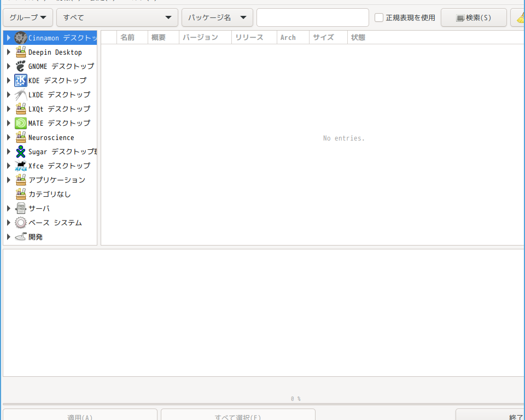Image resolution: width=525 pixels, height=420 pixels.
Task: Click the LXQt desktop group icon
Action: 20,109
